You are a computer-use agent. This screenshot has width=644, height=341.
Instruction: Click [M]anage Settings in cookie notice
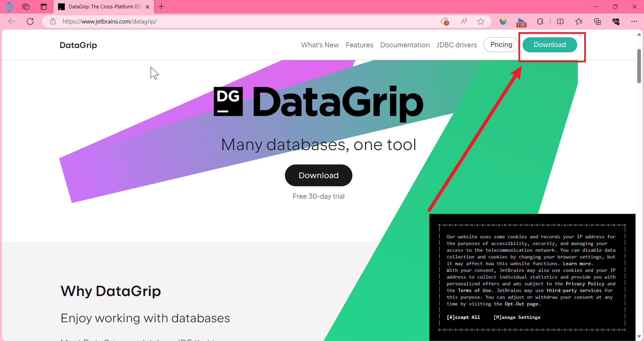point(517,317)
